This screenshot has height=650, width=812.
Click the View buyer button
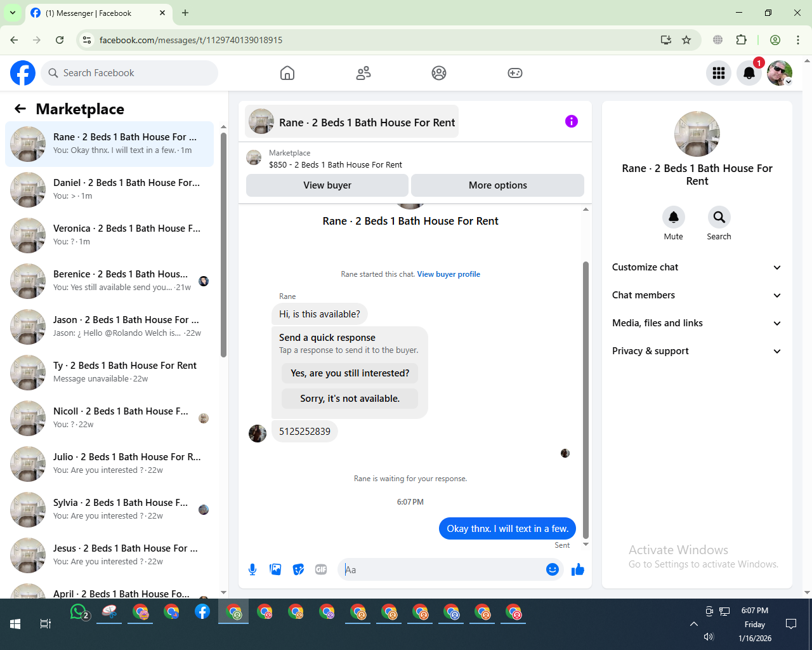327,185
